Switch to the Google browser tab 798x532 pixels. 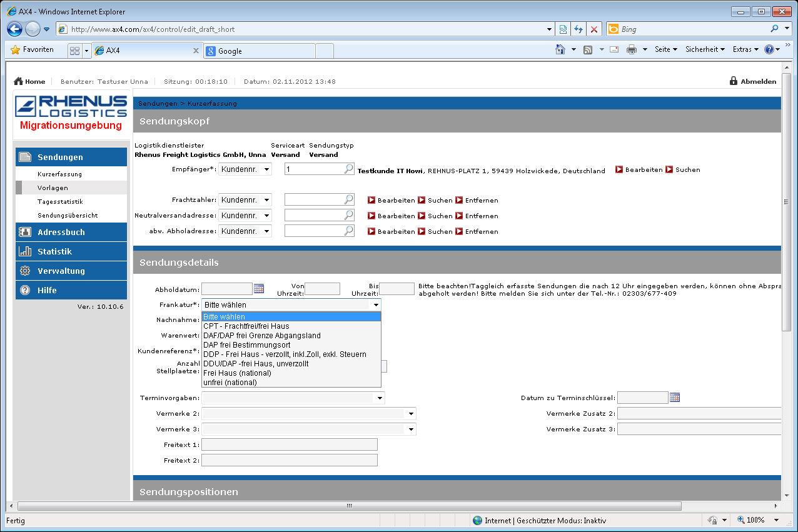click(259, 51)
